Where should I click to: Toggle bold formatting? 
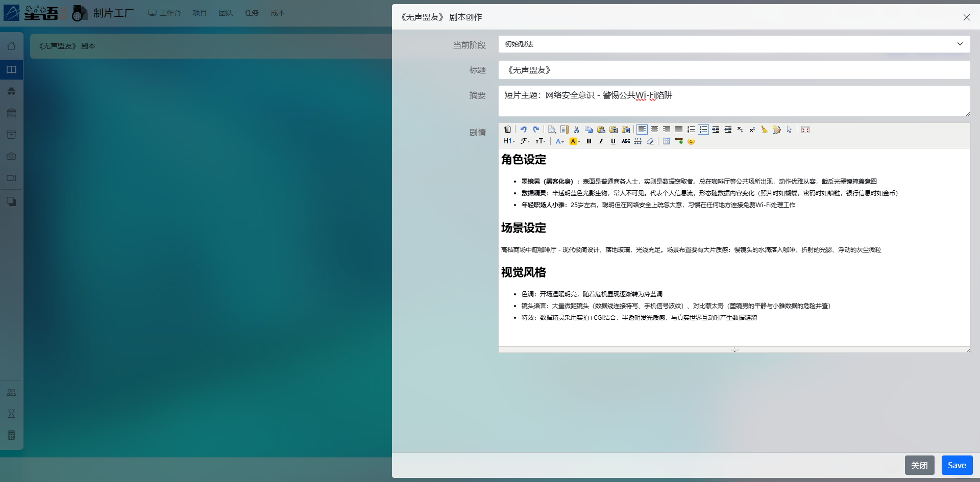[589, 141]
